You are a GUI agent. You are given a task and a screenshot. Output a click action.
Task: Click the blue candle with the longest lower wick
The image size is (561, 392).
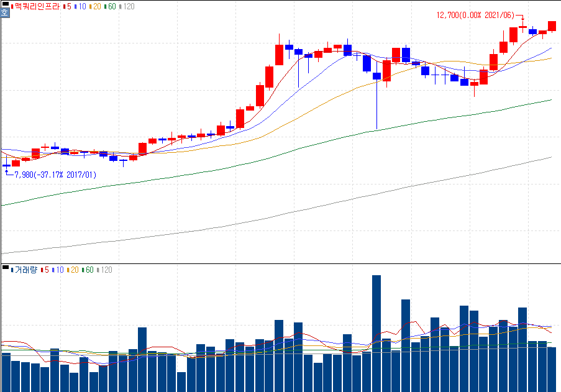pyautogui.click(x=376, y=95)
